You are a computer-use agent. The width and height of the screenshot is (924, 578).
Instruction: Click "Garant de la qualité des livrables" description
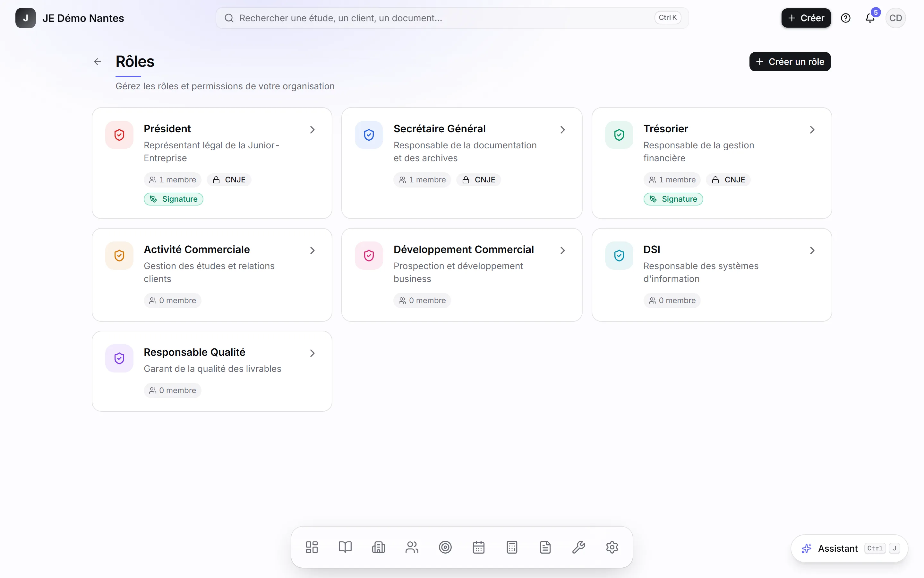(212, 369)
